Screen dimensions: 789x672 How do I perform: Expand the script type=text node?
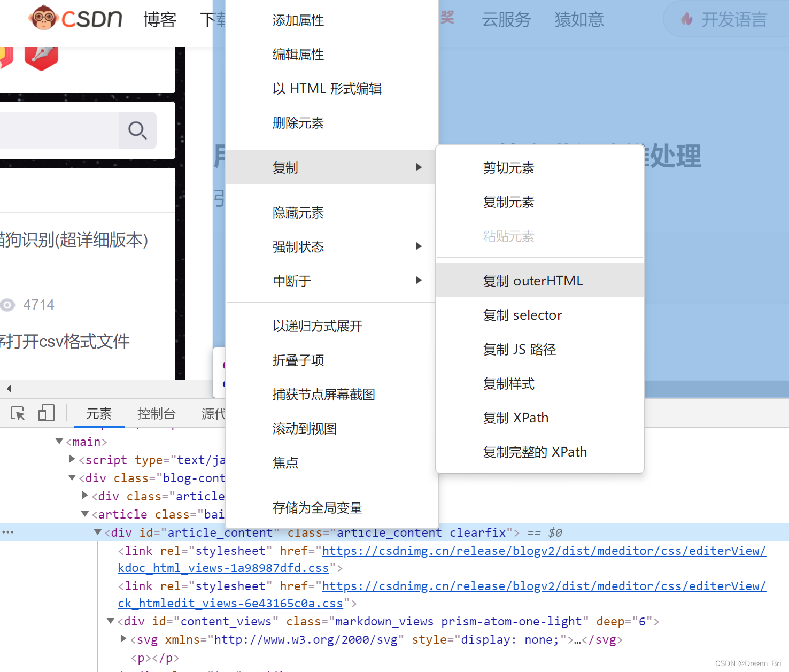tap(72, 459)
